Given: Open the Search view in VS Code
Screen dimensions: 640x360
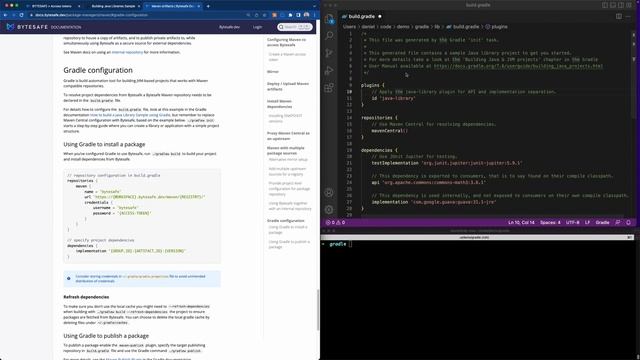Looking at the screenshot, I should [329, 36].
